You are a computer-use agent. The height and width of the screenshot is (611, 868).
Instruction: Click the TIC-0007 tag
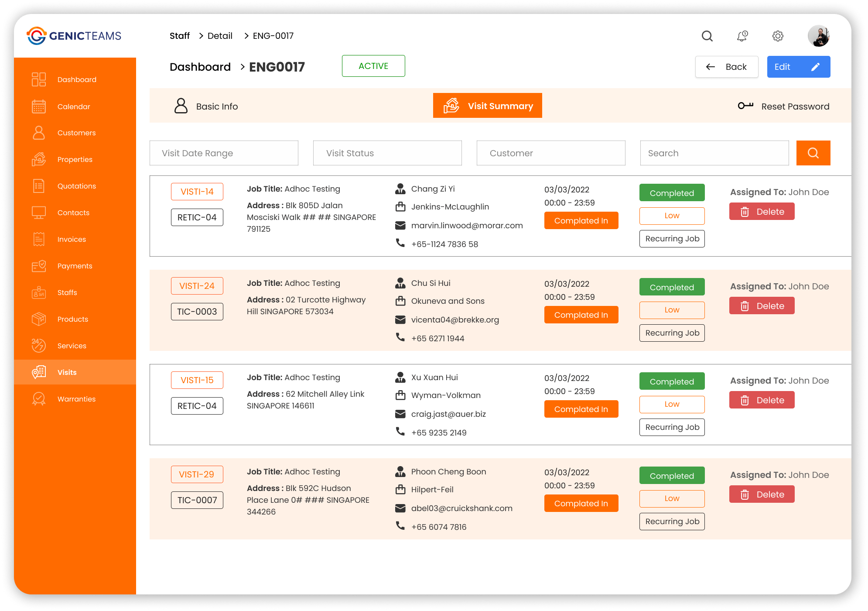tap(197, 500)
